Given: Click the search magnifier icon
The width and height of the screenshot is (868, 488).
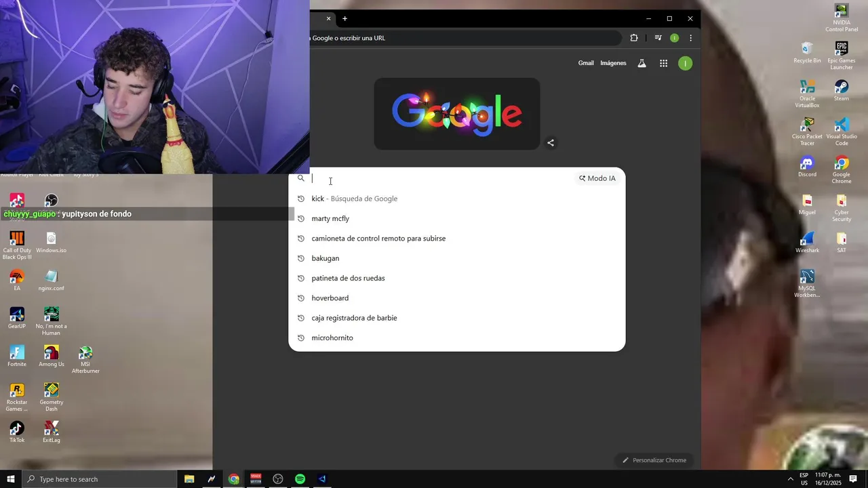Looking at the screenshot, I should [x=301, y=178].
